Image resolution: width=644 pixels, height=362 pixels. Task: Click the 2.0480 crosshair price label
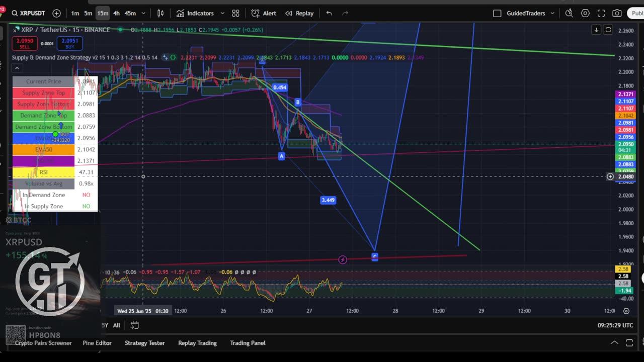625,176
